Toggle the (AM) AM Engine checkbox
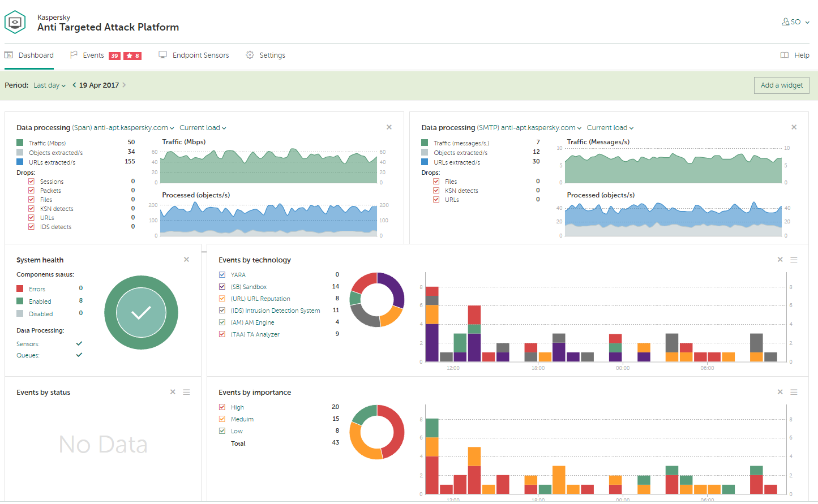The height and width of the screenshot is (504, 818). (222, 322)
